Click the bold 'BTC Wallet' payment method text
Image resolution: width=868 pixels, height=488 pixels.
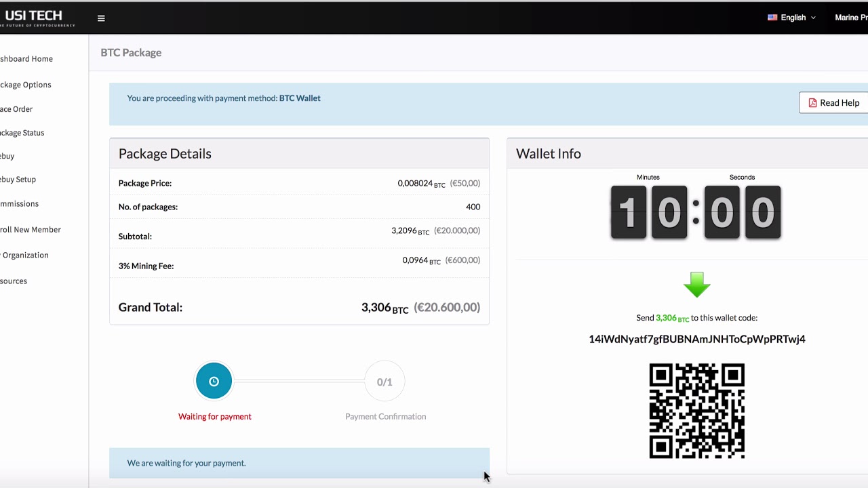(300, 98)
